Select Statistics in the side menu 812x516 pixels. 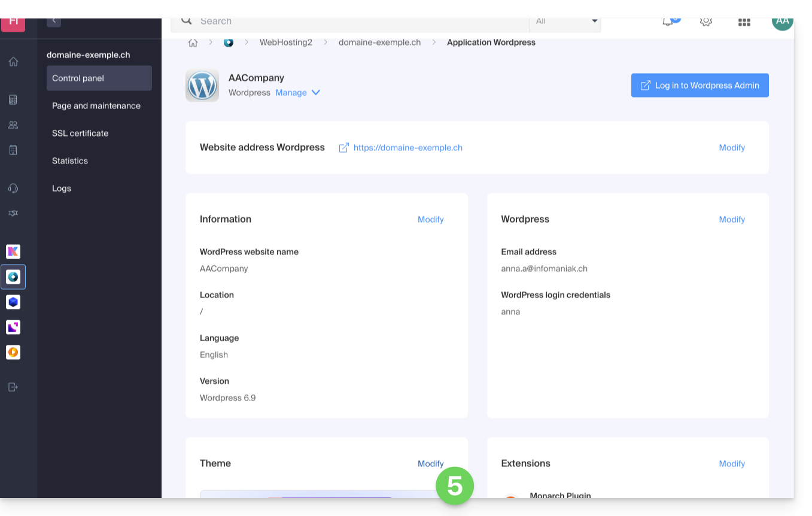pos(70,161)
